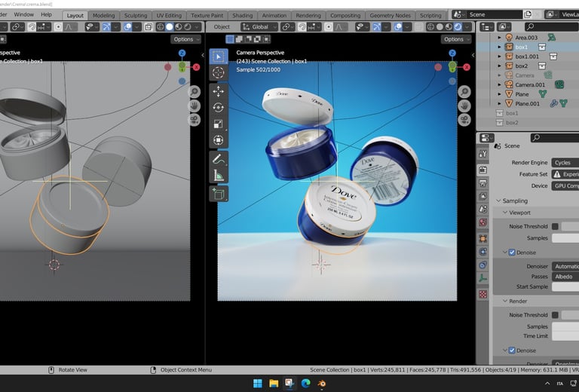Viewport: 579px width, 392px height.
Task: Switch to the Compositing workspace tab
Action: click(345, 16)
